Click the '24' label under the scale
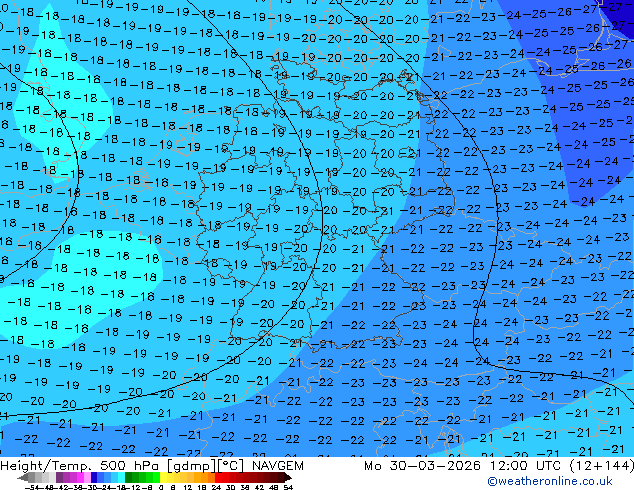Viewport: 634px width, 490px height. 216,488
